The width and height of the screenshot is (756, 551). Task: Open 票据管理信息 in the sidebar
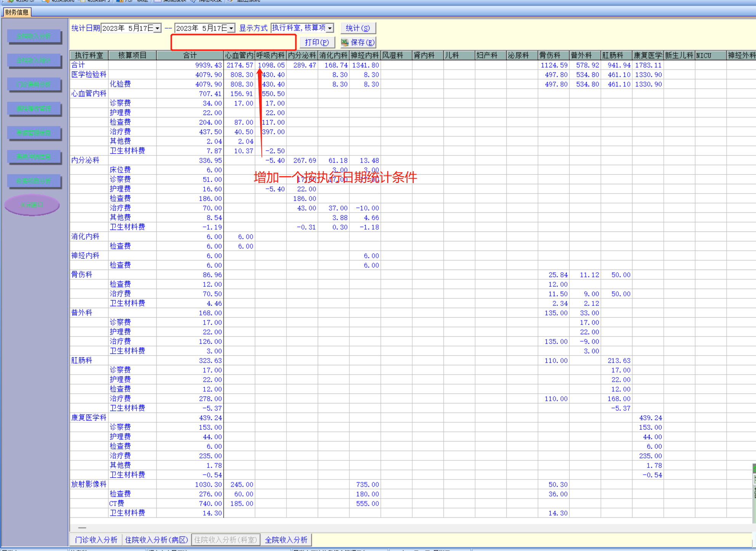34,133
